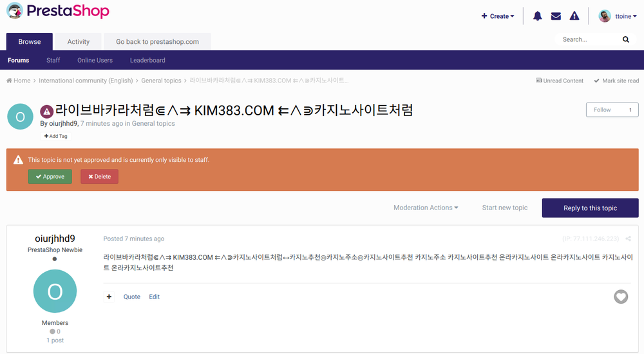Open Go back to prestashop.com tab
Screen dimensions: 644x354
(x=157, y=41)
